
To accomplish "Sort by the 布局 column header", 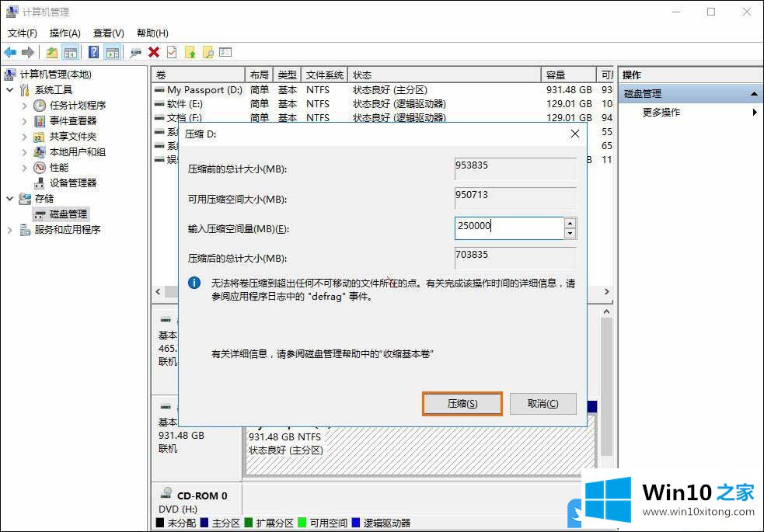I will (x=260, y=75).
